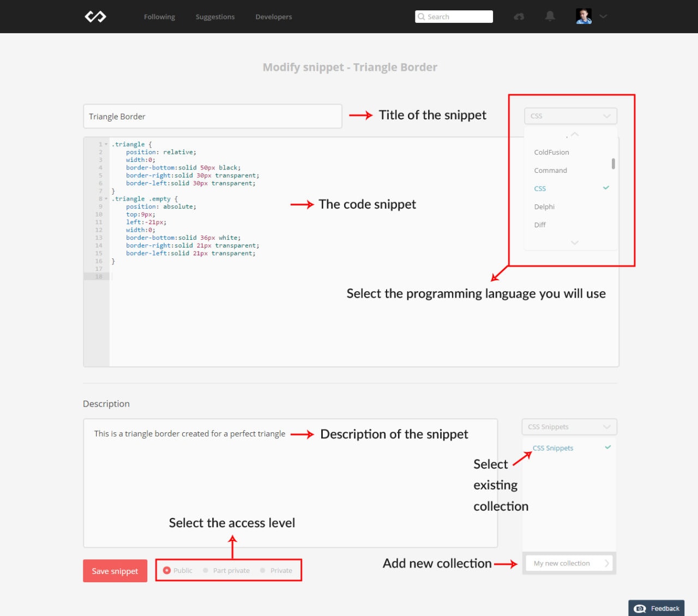Click the Triangle Border title input field
The width and height of the screenshot is (698, 616).
212,116
